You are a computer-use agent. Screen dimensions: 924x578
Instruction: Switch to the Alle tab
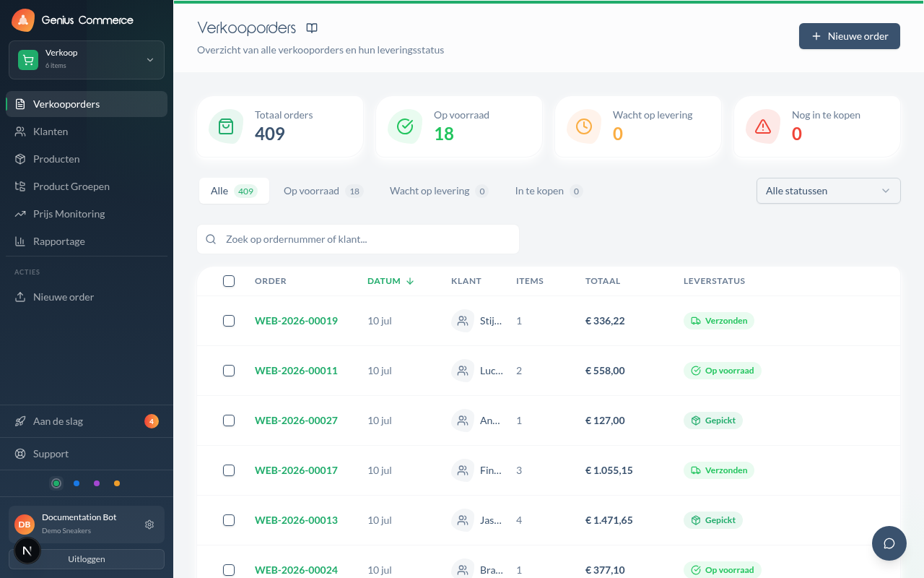234,191
